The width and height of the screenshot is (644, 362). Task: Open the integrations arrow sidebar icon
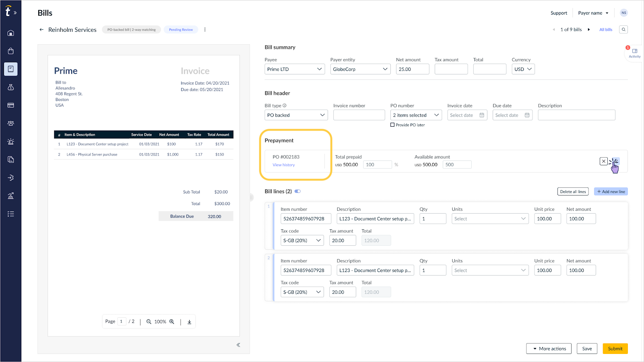(11, 178)
